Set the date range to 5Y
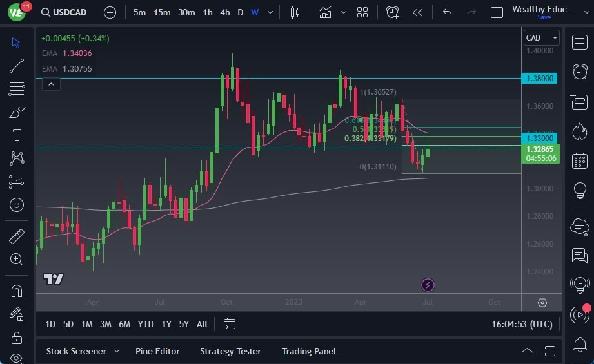594x364 pixels. [x=184, y=324]
